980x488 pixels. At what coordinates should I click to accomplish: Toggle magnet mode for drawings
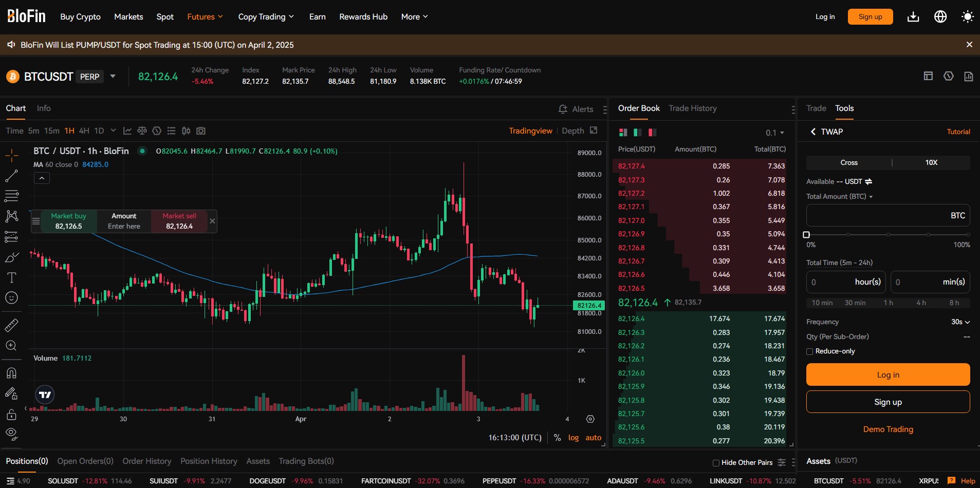pos(11,373)
